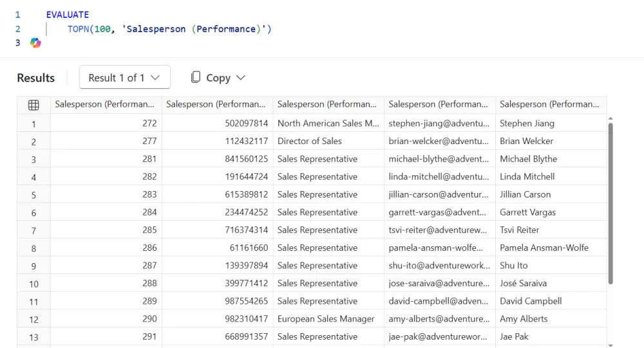
Task: Click the Jillian Carson name cell
Action: pos(551,194)
